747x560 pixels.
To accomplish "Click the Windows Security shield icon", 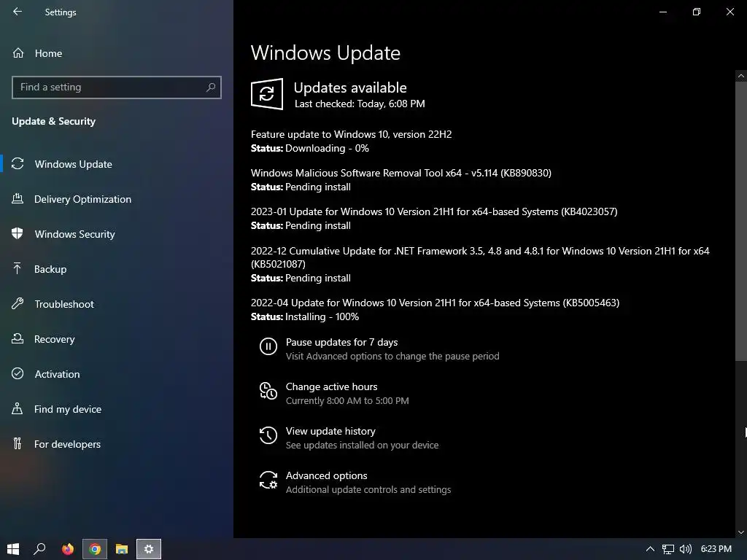I will pos(18,234).
